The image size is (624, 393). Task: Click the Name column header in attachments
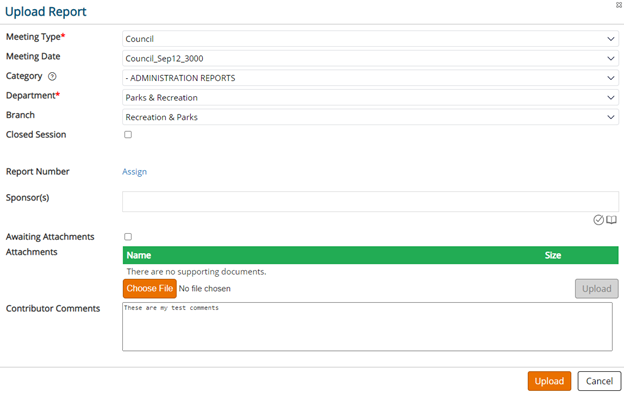click(139, 255)
